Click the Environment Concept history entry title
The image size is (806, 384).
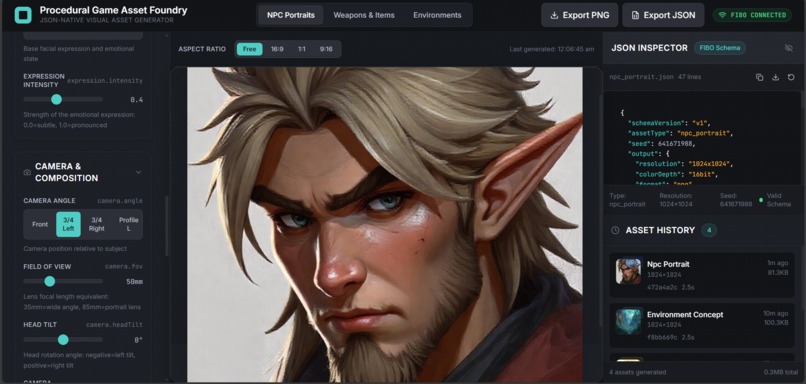point(685,315)
